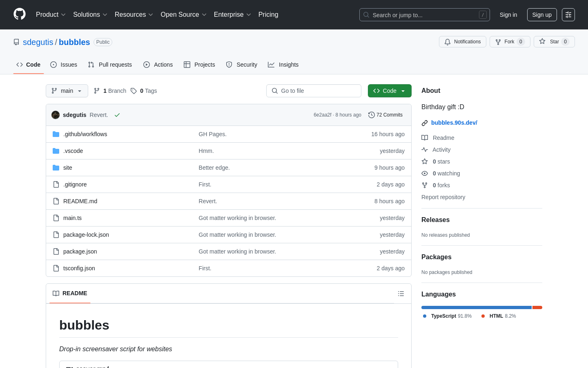Open the green Code dropdown button
The height and width of the screenshot is (368, 588).
pos(390,91)
